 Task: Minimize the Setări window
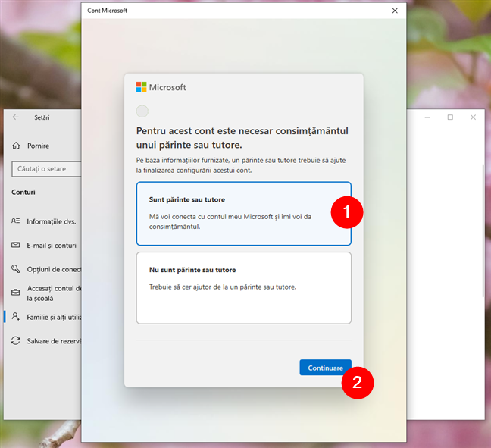(427, 117)
